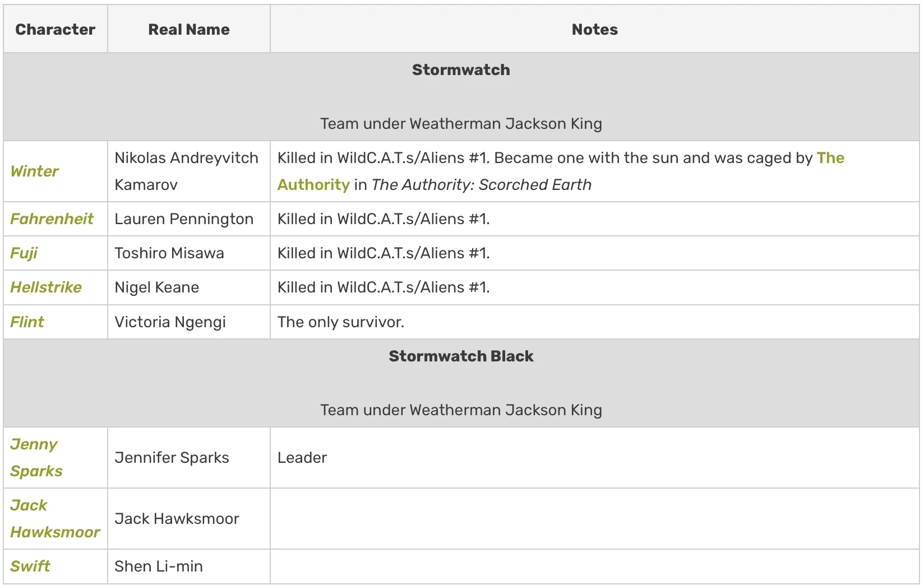
Task: Click the 'The only survivor.' note
Action: [340, 322]
